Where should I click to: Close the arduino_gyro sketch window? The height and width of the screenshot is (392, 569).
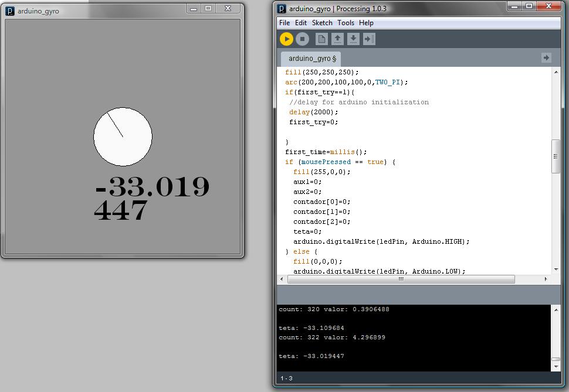[x=228, y=8]
